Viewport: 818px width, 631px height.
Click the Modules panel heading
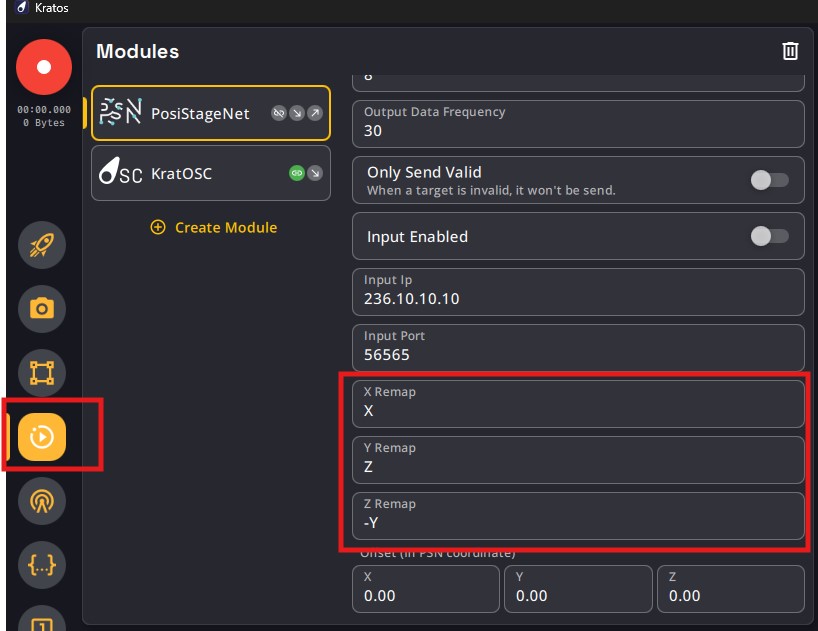(x=138, y=51)
